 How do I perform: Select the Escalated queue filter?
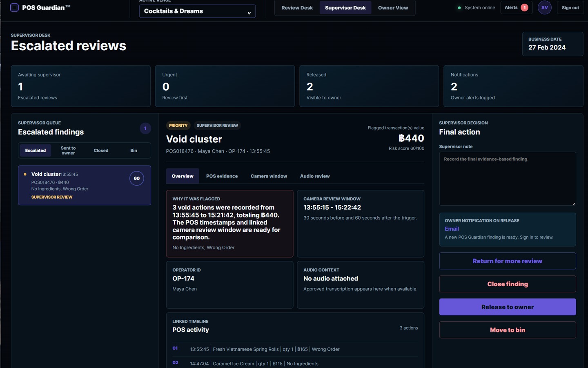(36, 150)
